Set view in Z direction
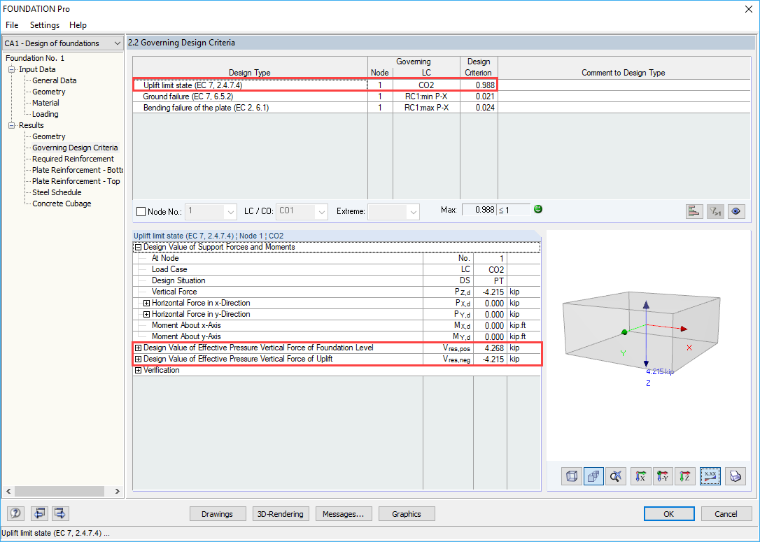The image size is (760, 542). 685,476
